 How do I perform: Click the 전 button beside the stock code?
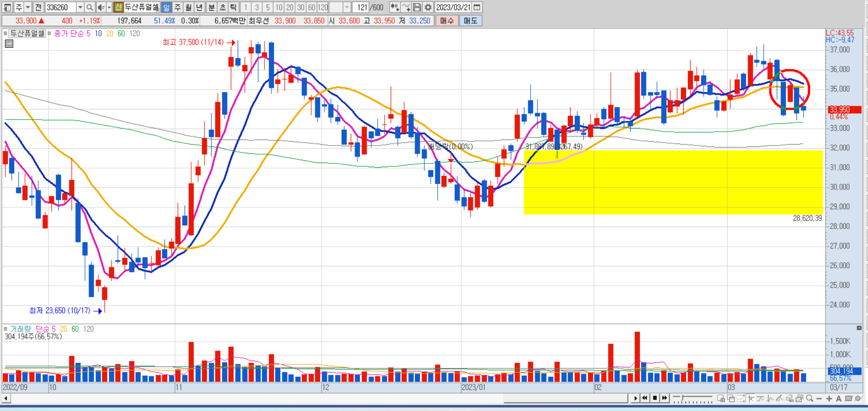click(38, 7)
